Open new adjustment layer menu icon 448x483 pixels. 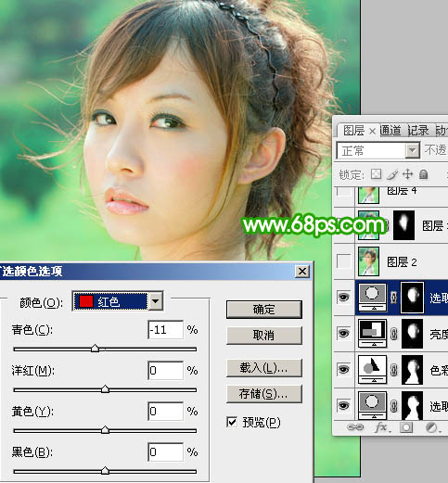[432, 427]
